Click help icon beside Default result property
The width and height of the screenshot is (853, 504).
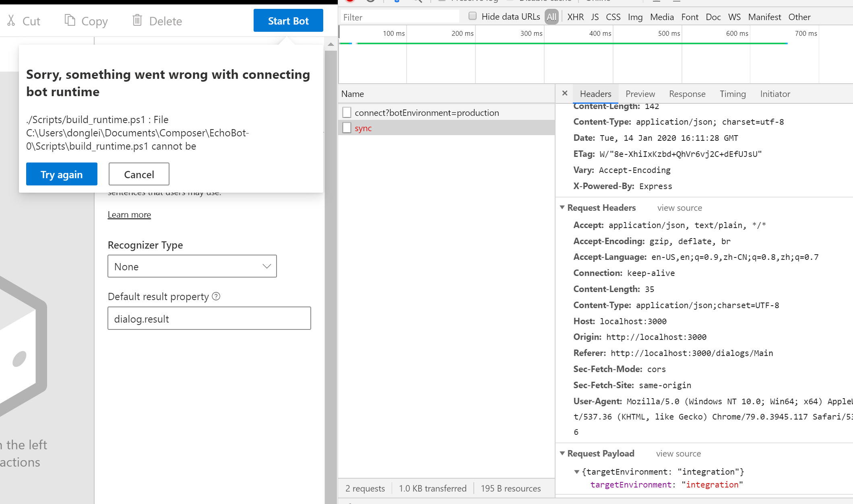(x=216, y=296)
